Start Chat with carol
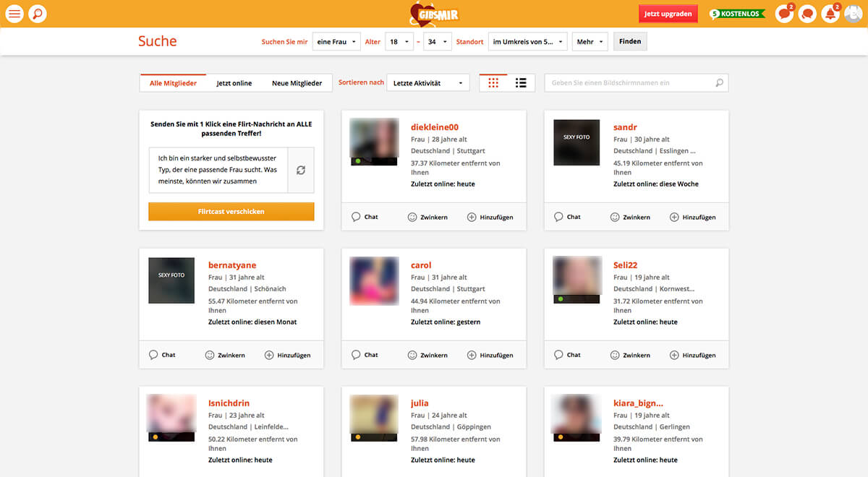 (x=365, y=355)
